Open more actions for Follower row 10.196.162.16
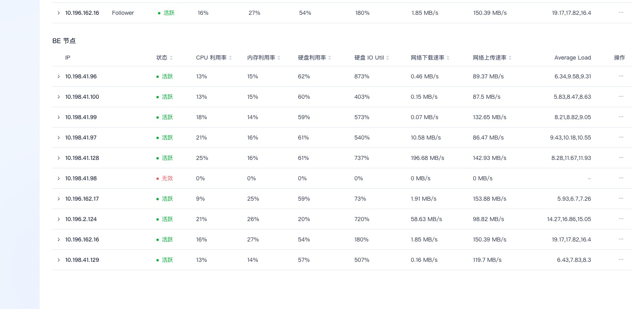644x309 pixels. point(621,12)
